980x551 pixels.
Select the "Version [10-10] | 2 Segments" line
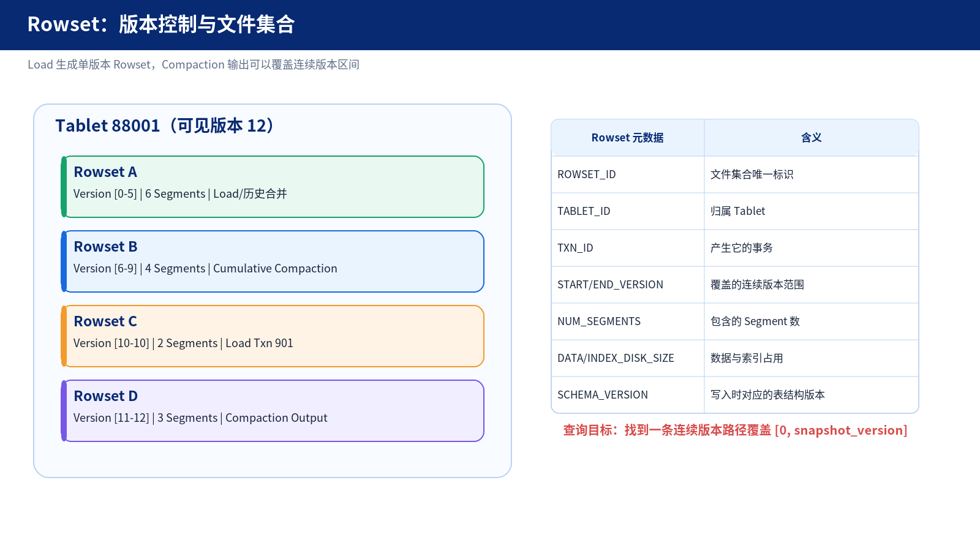[183, 343]
